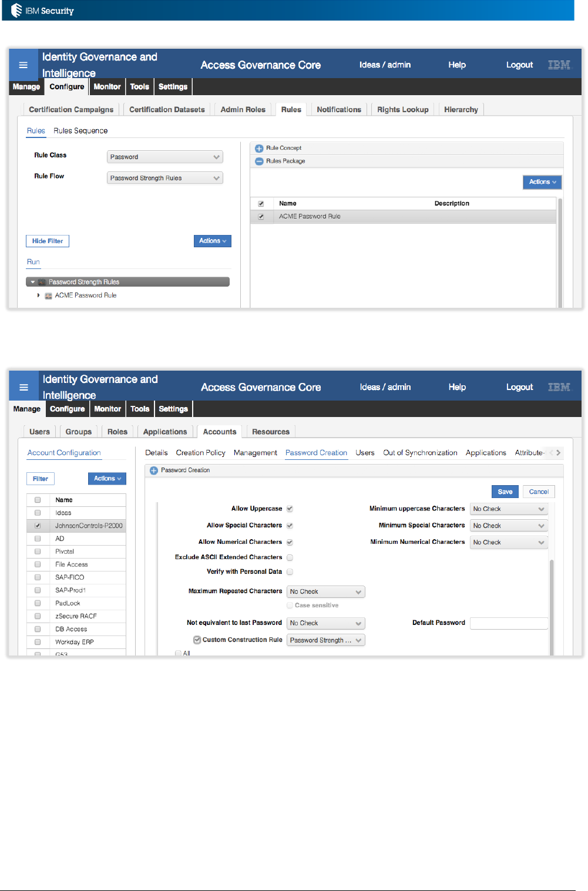The height and width of the screenshot is (891, 588).
Task: Click the plus icon beside Rule Concept
Action: [x=259, y=149]
